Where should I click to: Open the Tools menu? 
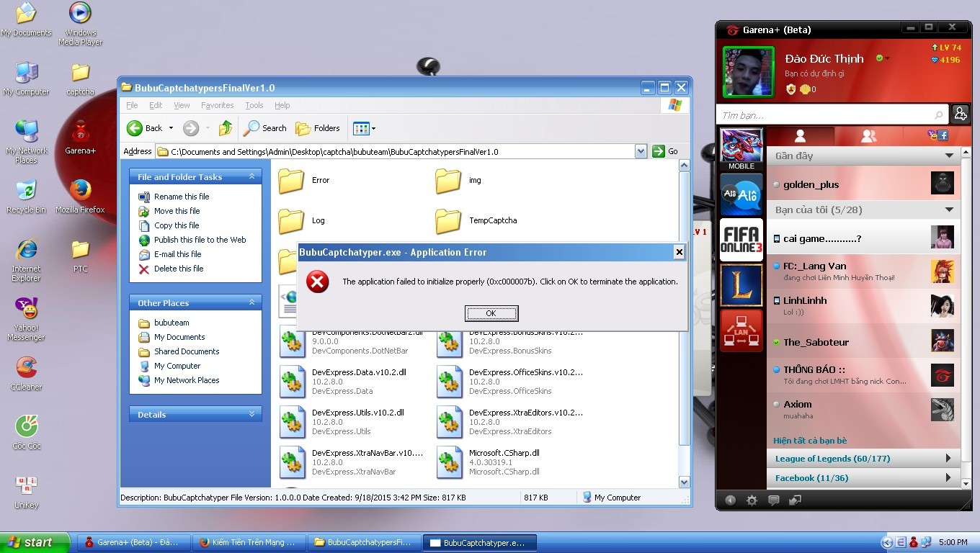click(254, 105)
